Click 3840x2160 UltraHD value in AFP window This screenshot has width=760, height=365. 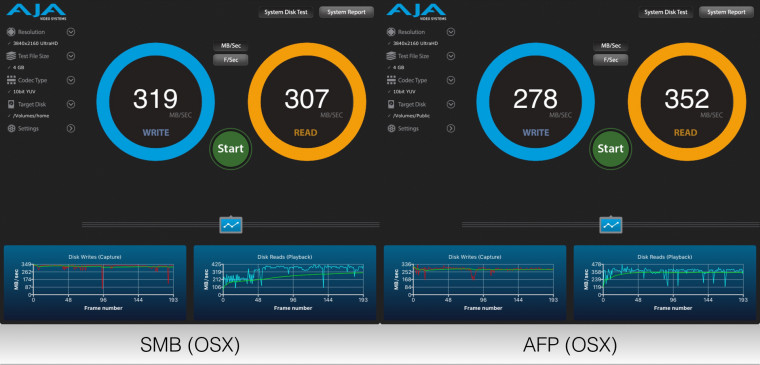point(416,43)
